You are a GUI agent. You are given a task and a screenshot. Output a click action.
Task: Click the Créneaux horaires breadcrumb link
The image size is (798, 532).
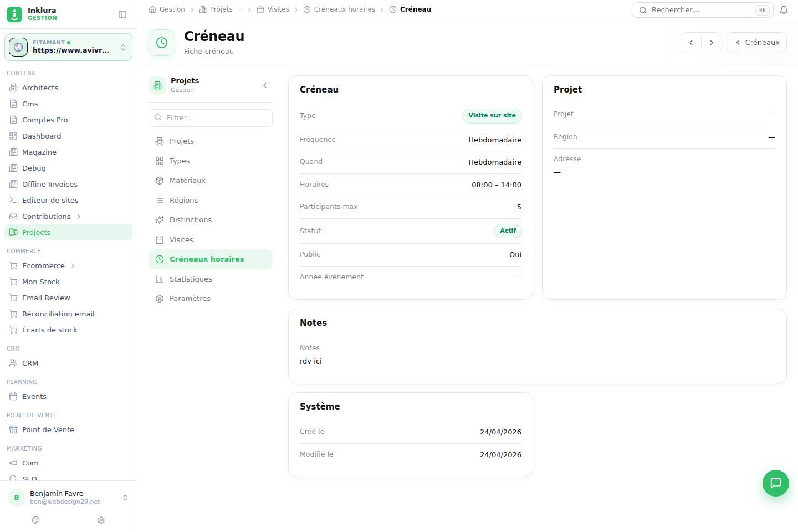coord(339,9)
